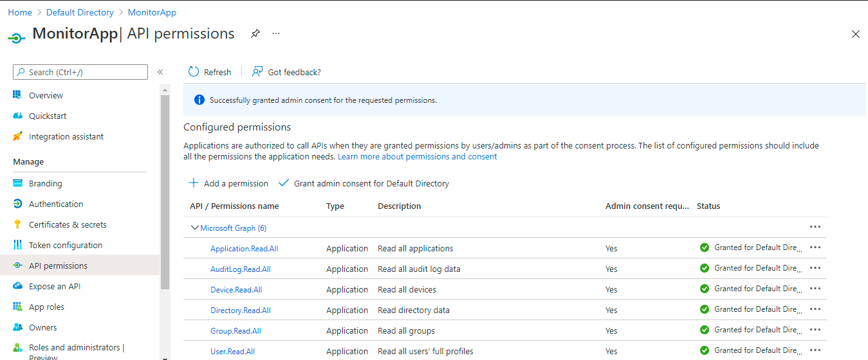Image resolution: width=868 pixels, height=360 pixels.
Task: Open the AuditLog.Read.All permission link
Action: coord(241,269)
